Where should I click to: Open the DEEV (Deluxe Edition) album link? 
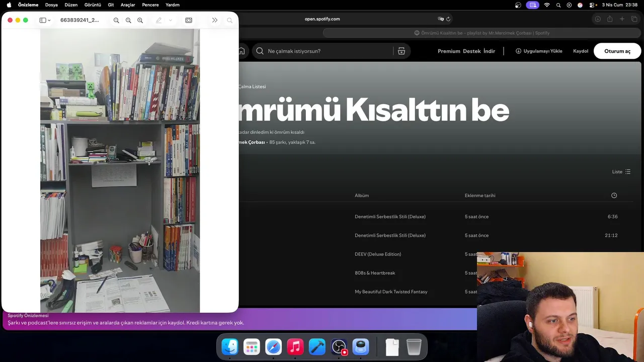tap(378, 254)
